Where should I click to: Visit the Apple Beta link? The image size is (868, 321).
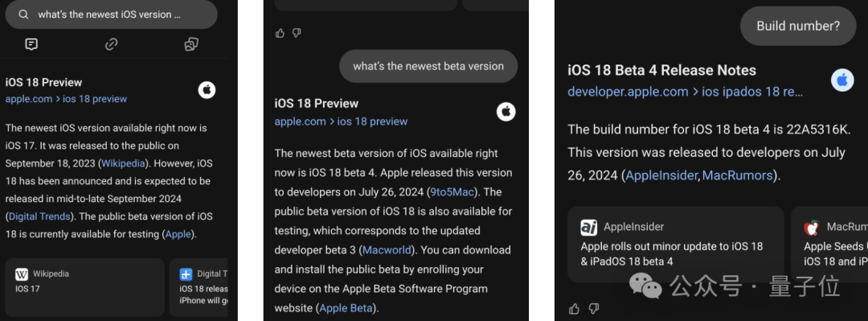pos(346,307)
